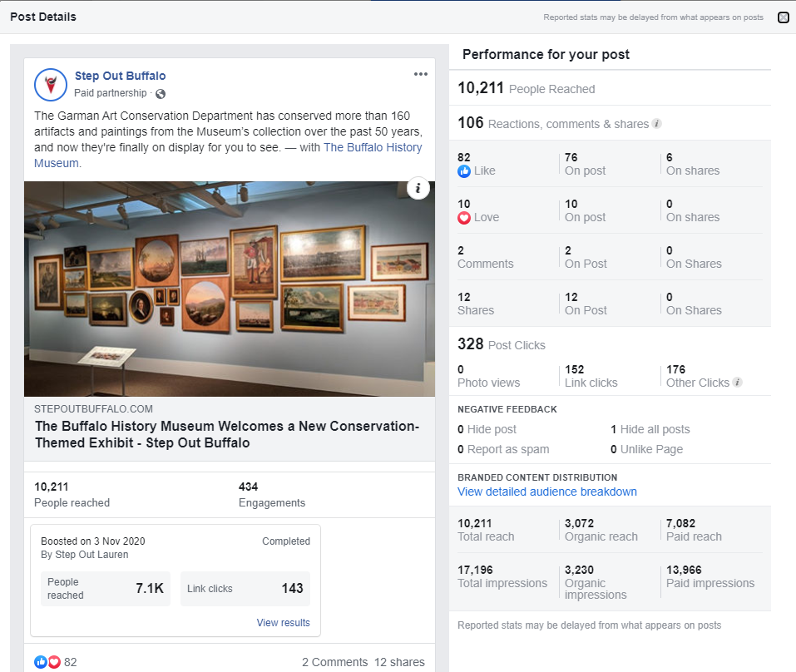796x672 pixels.
Task: Click the Link clicks 143 box
Action: point(245,589)
